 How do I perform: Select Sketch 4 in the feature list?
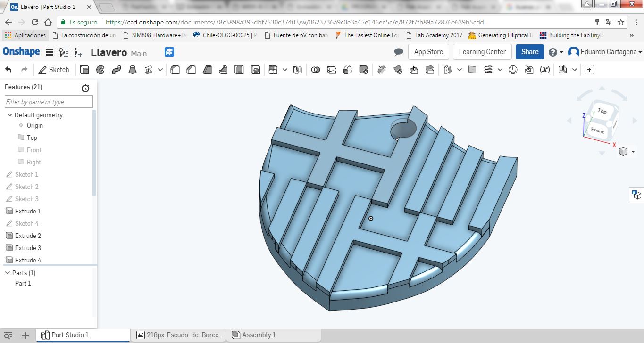pyautogui.click(x=27, y=223)
